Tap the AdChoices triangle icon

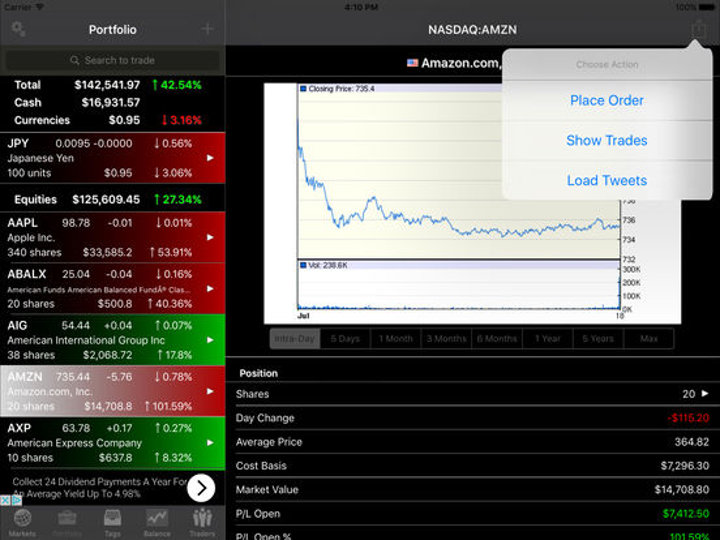[x=16, y=501]
